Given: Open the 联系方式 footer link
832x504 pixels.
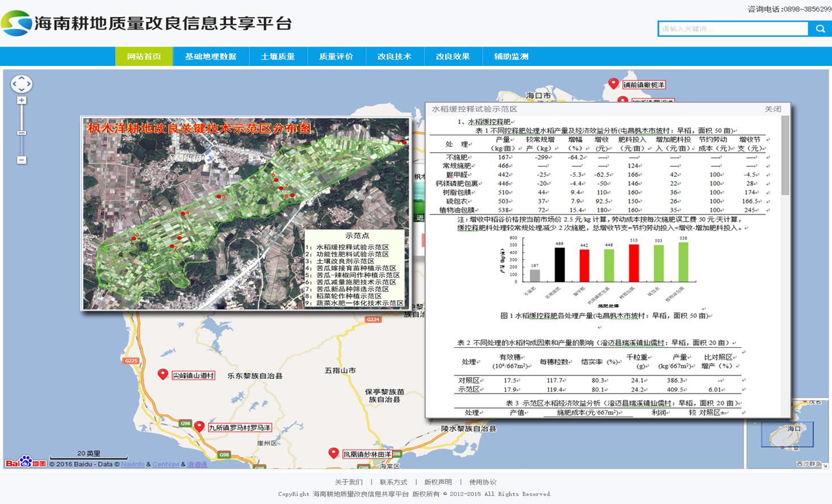Looking at the screenshot, I should coord(394,482).
